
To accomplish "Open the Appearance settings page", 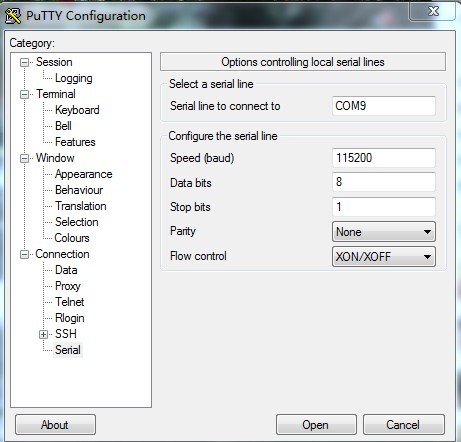I will [84, 174].
